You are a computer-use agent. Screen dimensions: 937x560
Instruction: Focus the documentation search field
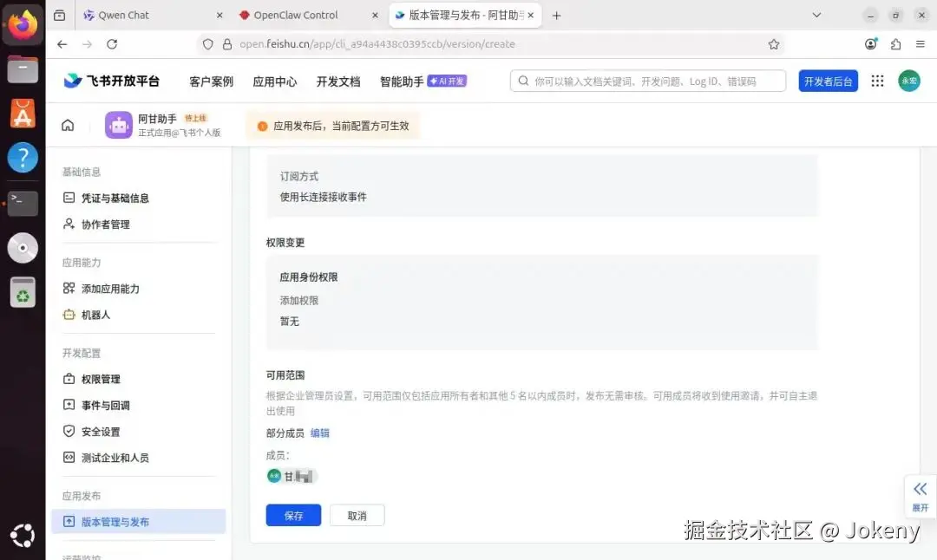pyautogui.click(x=648, y=81)
